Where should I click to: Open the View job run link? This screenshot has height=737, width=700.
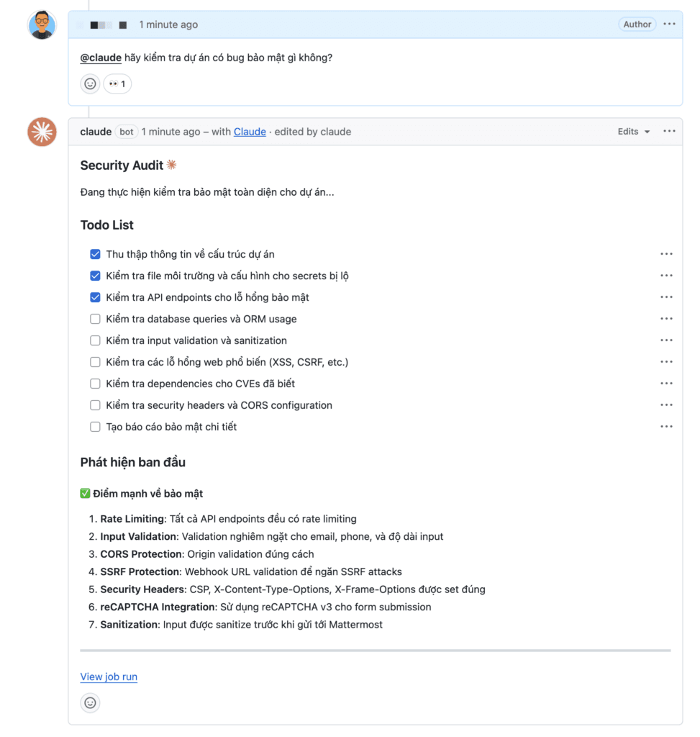[109, 677]
